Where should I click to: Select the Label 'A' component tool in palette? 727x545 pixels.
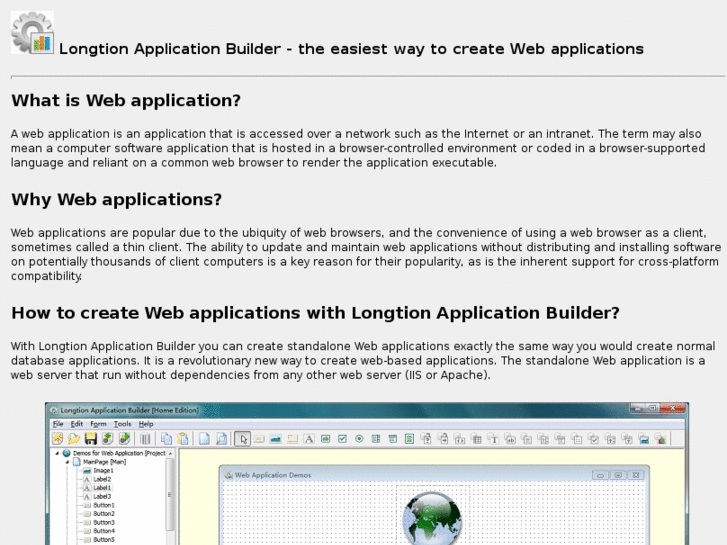pos(309,439)
